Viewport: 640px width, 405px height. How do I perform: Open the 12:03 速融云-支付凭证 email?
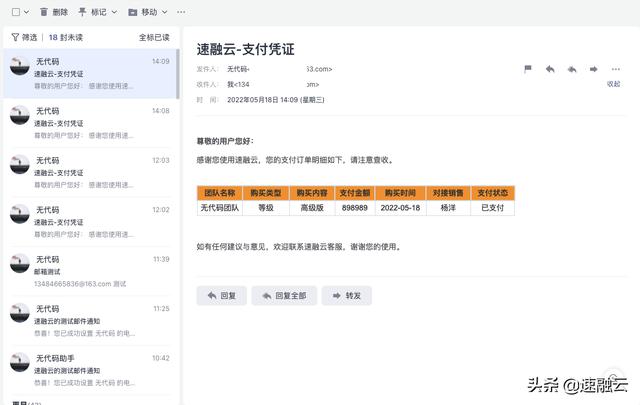pyautogui.click(x=90, y=172)
